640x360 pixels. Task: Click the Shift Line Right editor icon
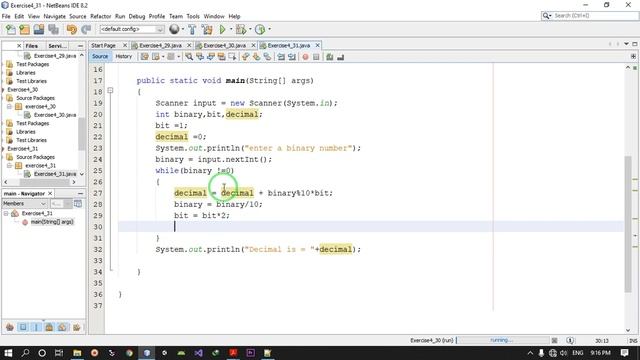[292, 57]
